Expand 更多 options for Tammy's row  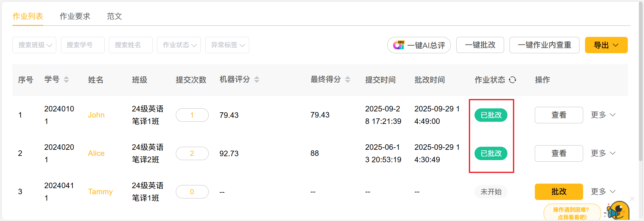tap(603, 191)
